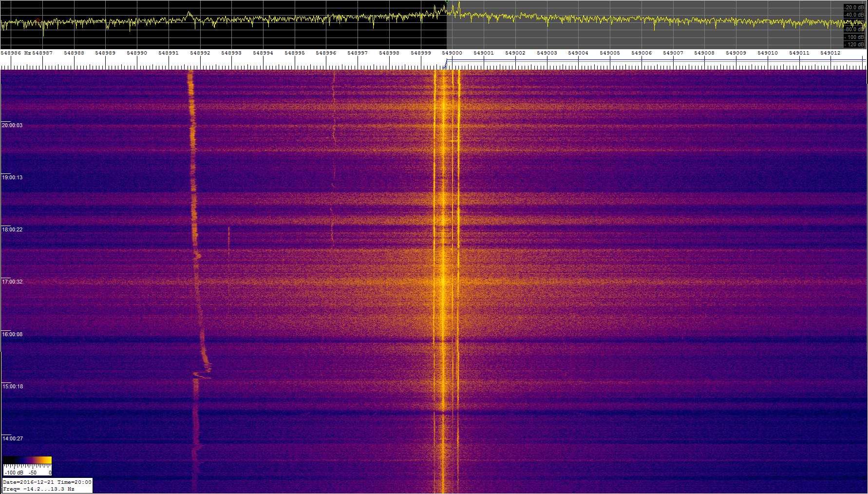Click the green circle marker above spectrum peak
This screenshot has height=494, width=868.
(447, 1)
